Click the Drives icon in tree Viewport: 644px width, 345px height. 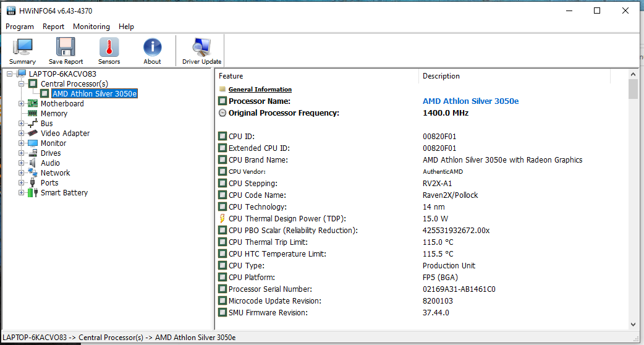(32, 153)
